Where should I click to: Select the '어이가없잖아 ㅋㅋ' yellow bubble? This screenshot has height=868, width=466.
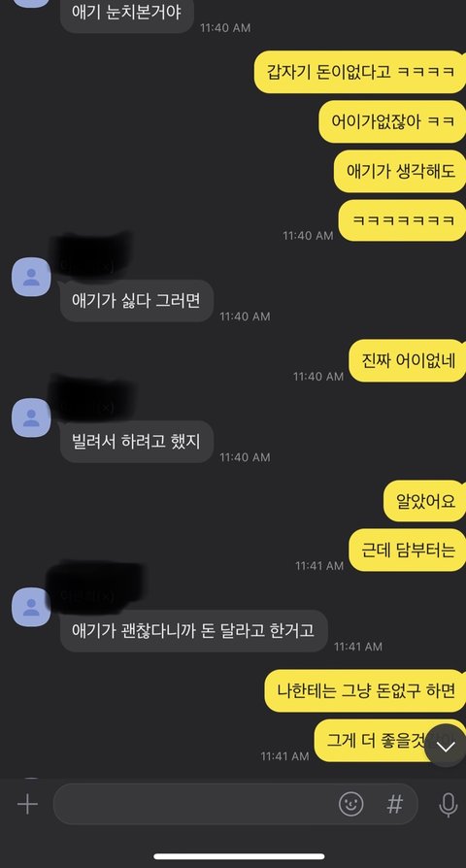(392, 121)
